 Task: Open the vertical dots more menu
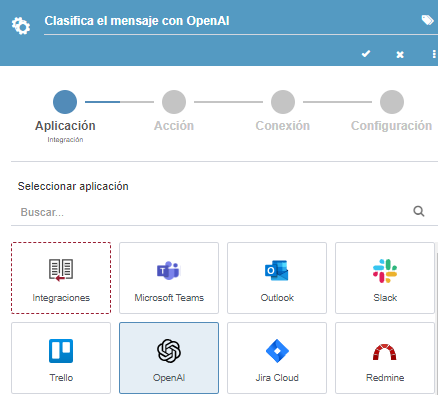(434, 54)
